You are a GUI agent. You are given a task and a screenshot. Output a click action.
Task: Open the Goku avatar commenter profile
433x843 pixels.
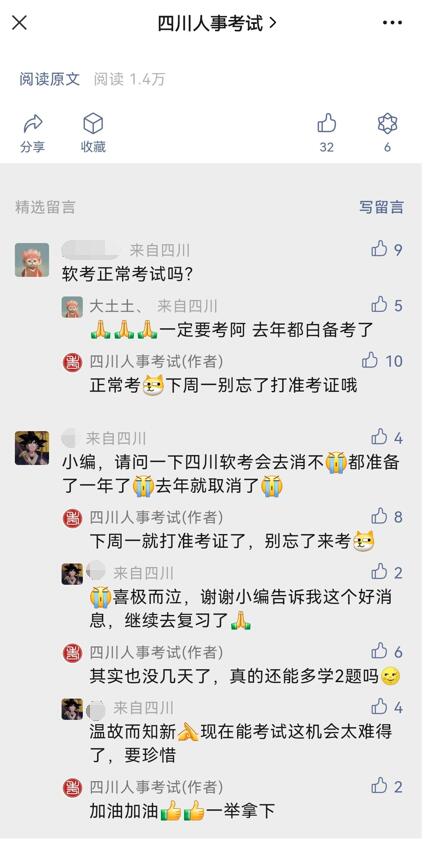32,447
